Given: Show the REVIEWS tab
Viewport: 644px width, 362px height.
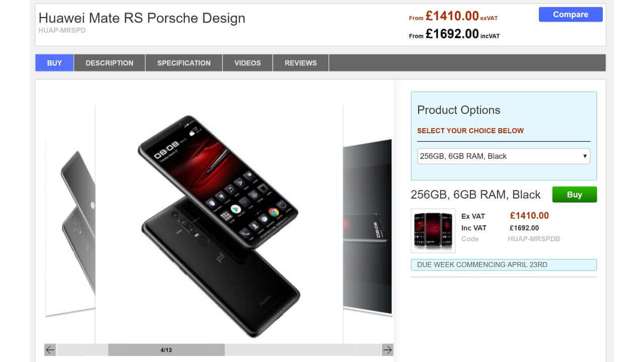Looking at the screenshot, I should click(x=301, y=63).
